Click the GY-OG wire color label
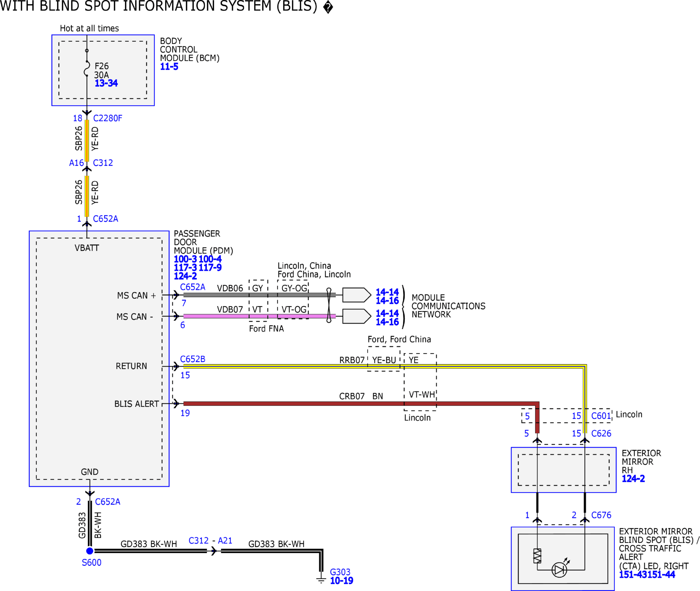The image size is (700, 591). 294,288
